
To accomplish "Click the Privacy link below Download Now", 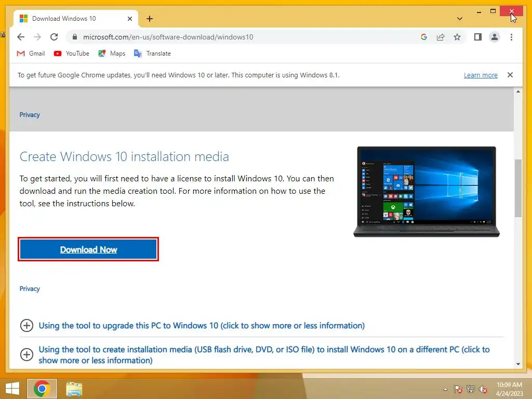I will click(x=30, y=289).
